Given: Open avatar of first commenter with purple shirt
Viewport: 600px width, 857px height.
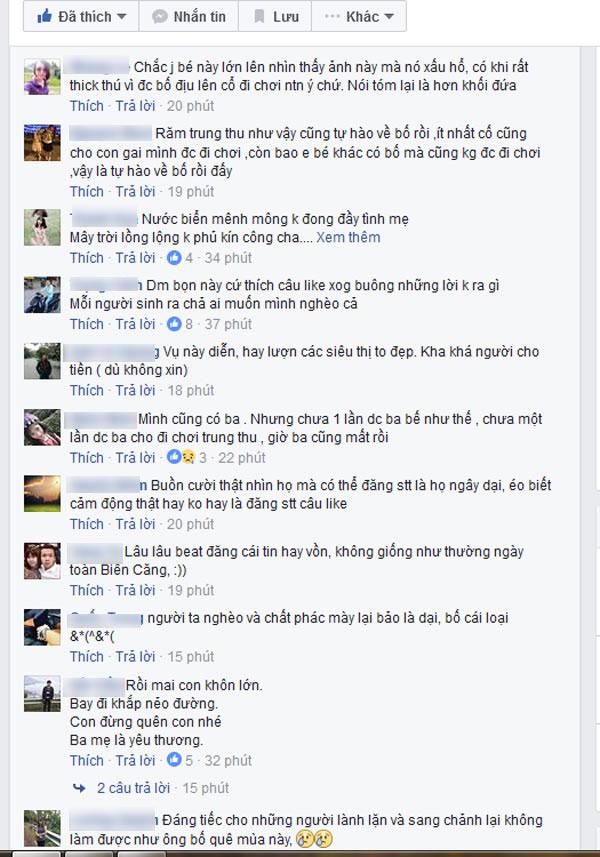Looking at the screenshot, I should point(42,77).
